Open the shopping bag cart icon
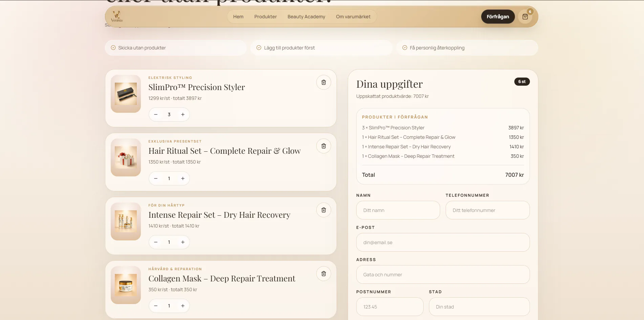Viewport: 644px width, 320px height. tap(525, 17)
